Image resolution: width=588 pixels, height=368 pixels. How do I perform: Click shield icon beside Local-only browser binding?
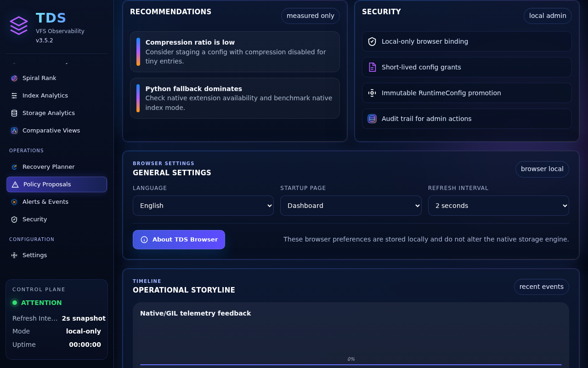point(372,41)
